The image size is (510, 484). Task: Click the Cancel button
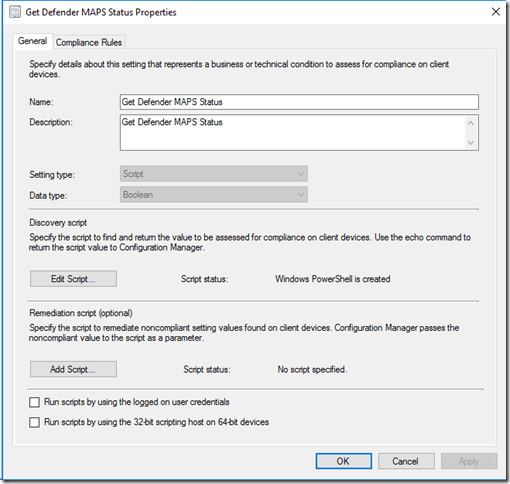(406, 461)
